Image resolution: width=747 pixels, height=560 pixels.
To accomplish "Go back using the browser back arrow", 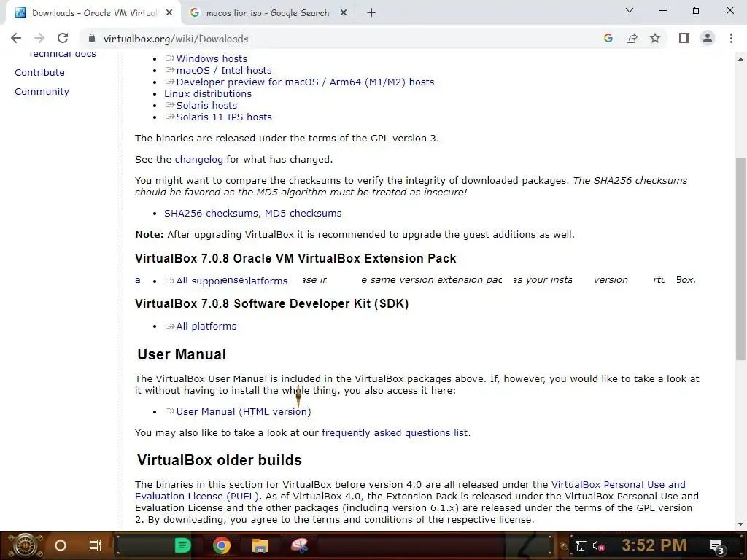I will click(16, 39).
